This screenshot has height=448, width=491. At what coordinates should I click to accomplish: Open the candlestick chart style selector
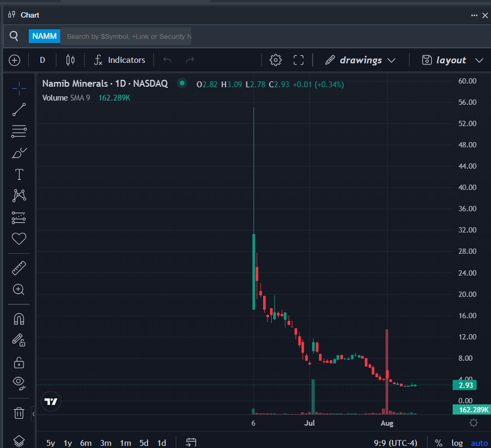(70, 60)
